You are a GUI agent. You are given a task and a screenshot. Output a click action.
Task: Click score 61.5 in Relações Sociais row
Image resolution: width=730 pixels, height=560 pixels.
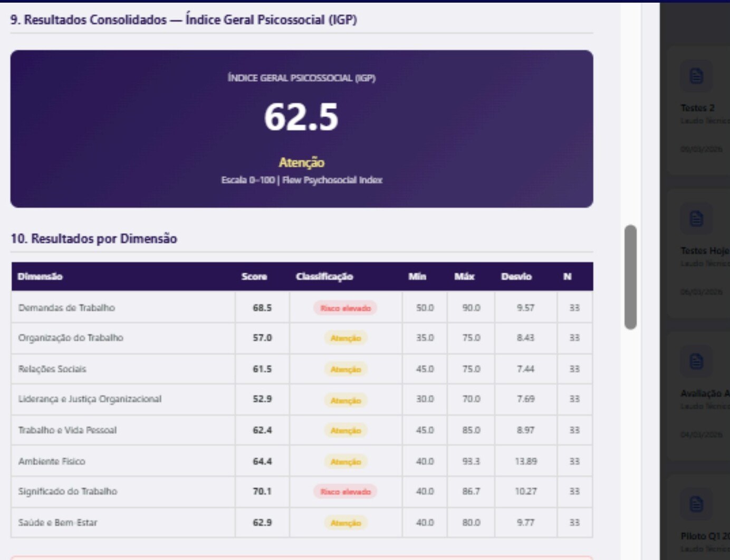coord(262,369)
